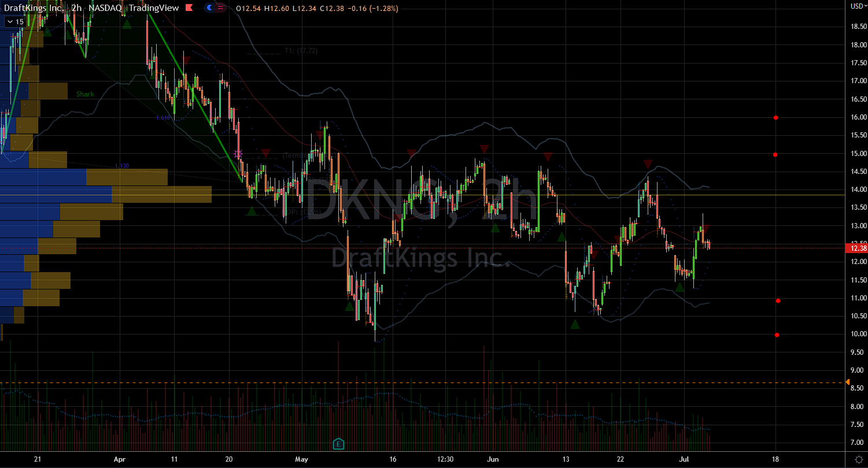
Task: Click the 13.00 price scale label
Action: [x=858, y=226]
